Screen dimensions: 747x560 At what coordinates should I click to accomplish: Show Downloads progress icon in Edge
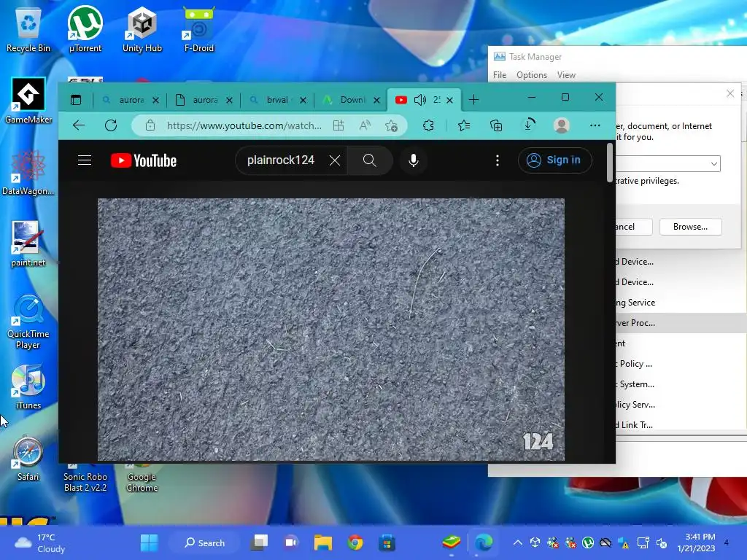coord(529,125)
